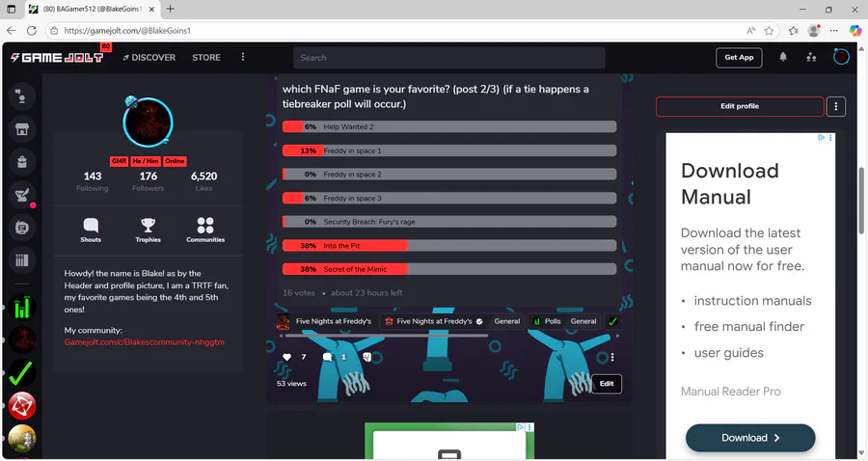Open the tab actions menu icon
868x461 pixels.
11,9
